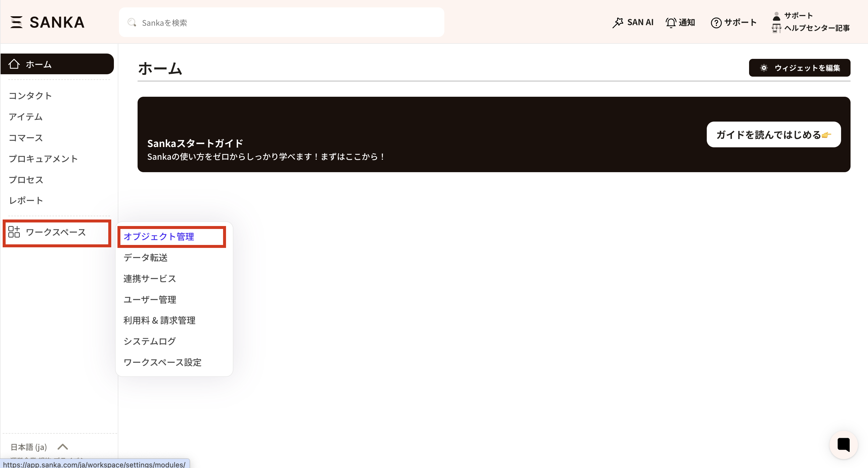Open コンタクト in the sidebar

tap(30, 96)
